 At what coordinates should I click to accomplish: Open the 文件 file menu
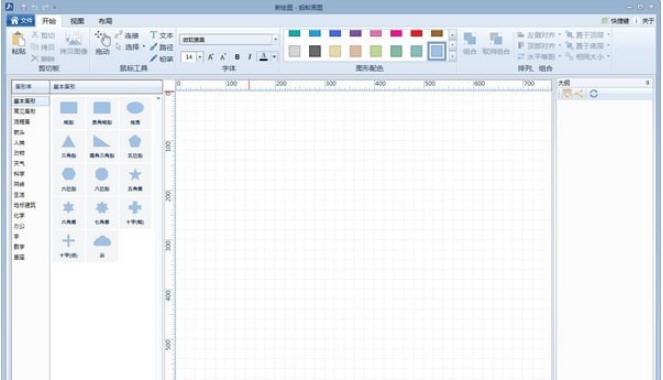click(x=21, y=21)
